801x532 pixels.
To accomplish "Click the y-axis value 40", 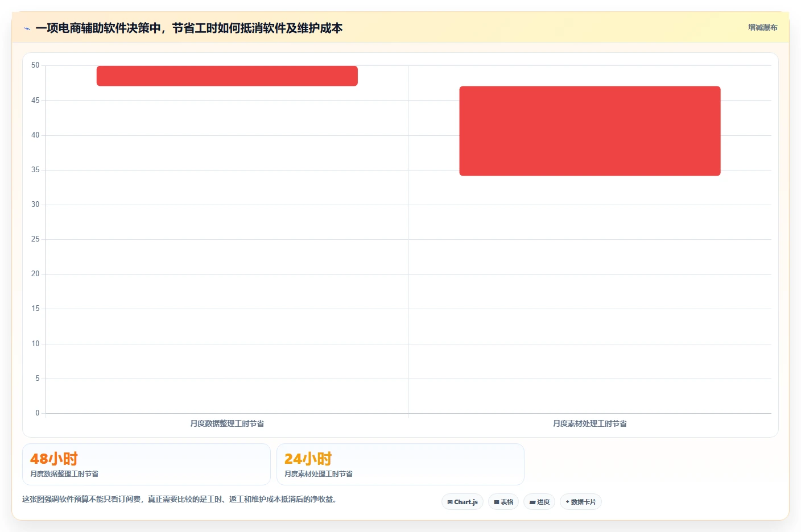I will 35,135.
